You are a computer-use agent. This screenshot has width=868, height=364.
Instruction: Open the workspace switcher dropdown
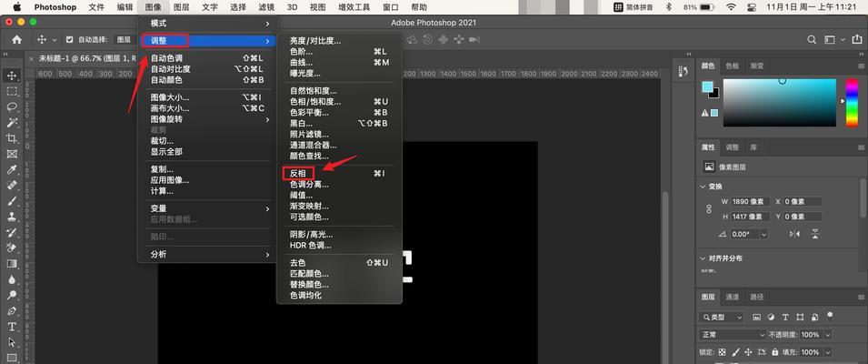833,40
